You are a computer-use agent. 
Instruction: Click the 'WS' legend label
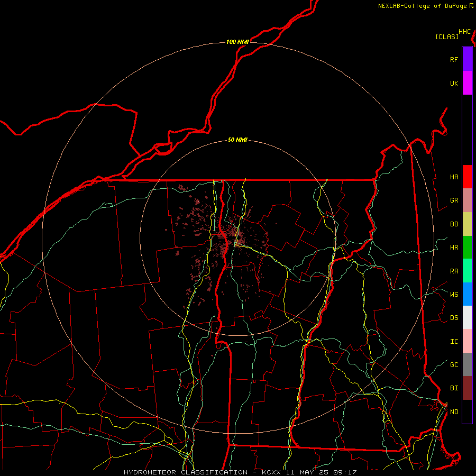(454, 294)
